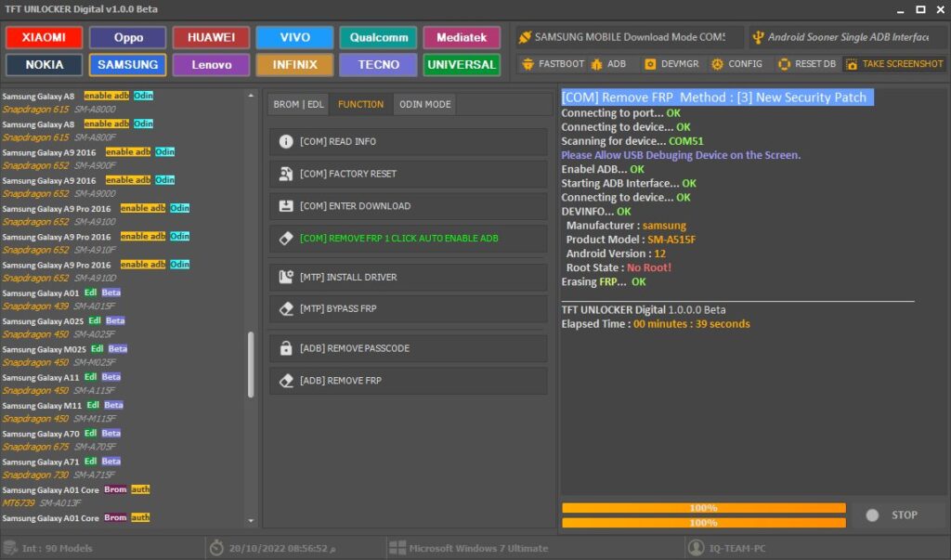Screen dimensions: 951x560
Task: Choose the Mediatek platform button
Action: tap(462, 37)
